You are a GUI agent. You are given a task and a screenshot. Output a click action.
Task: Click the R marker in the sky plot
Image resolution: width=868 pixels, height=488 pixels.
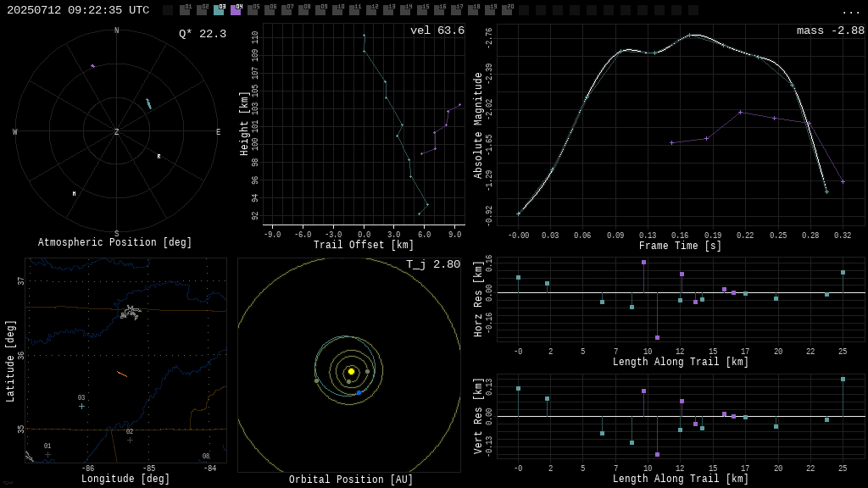point(159,157)
